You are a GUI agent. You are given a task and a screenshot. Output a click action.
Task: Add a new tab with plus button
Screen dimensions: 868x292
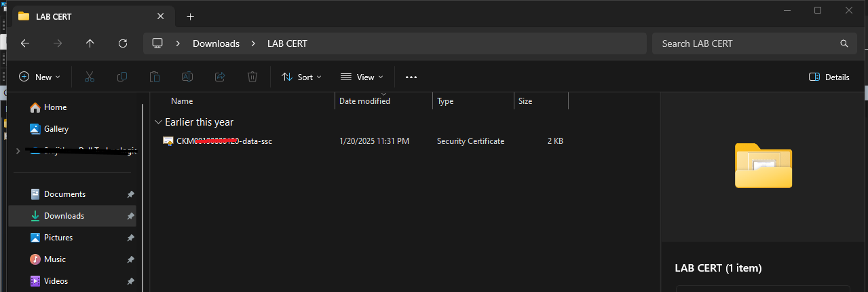point(191,16)
